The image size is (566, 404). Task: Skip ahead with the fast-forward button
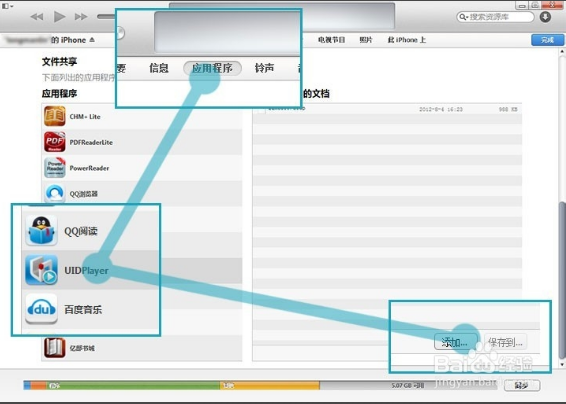(81, 17)
